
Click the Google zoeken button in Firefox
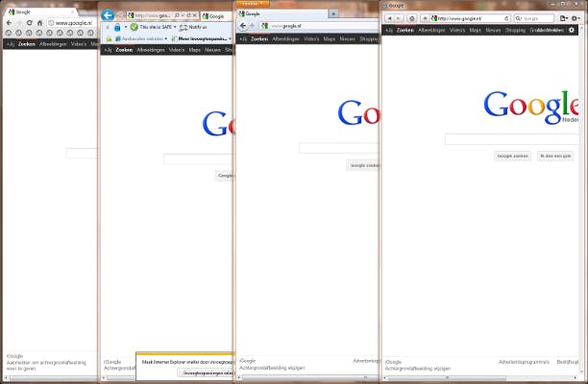[x=362, y=165]
